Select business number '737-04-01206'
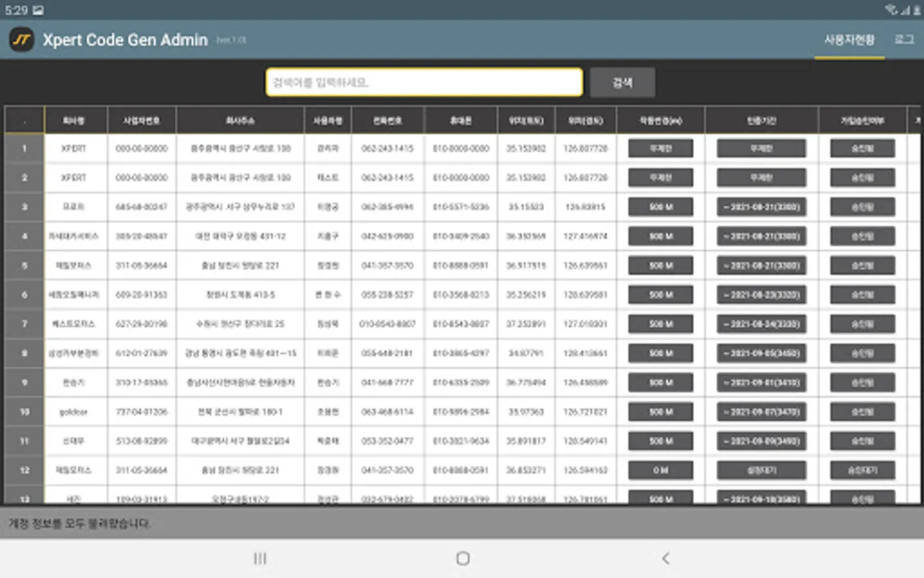 click(142, 412)
